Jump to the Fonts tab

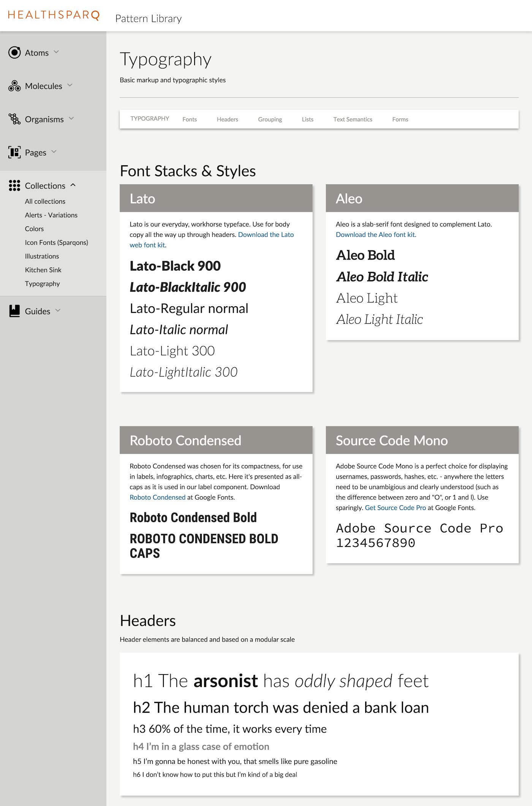pos(189,119)
